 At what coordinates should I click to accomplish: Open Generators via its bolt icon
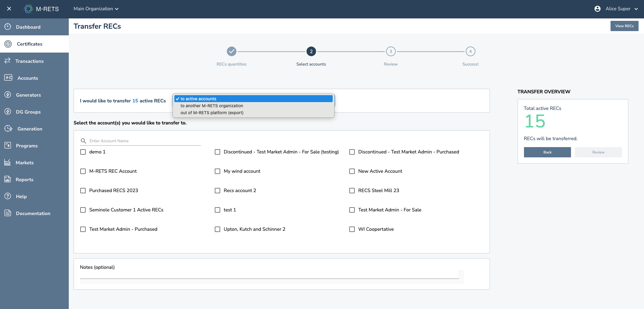click(8, 95)
